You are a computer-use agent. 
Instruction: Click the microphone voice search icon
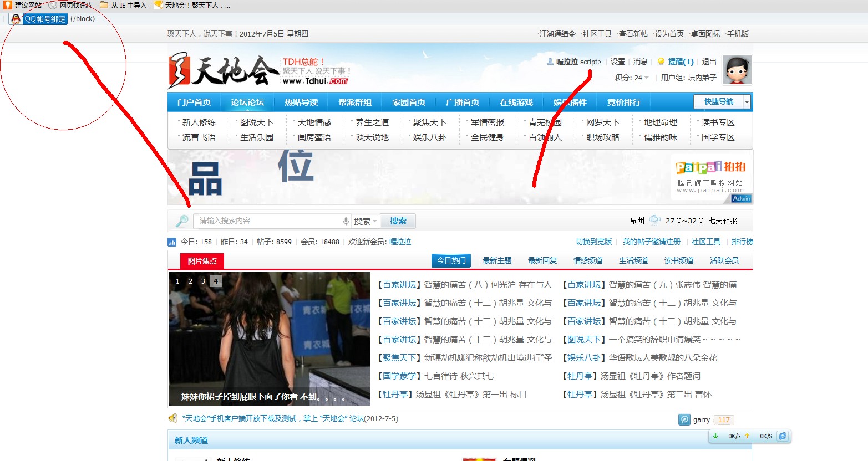pyautogui.click(x=346, y=221)
